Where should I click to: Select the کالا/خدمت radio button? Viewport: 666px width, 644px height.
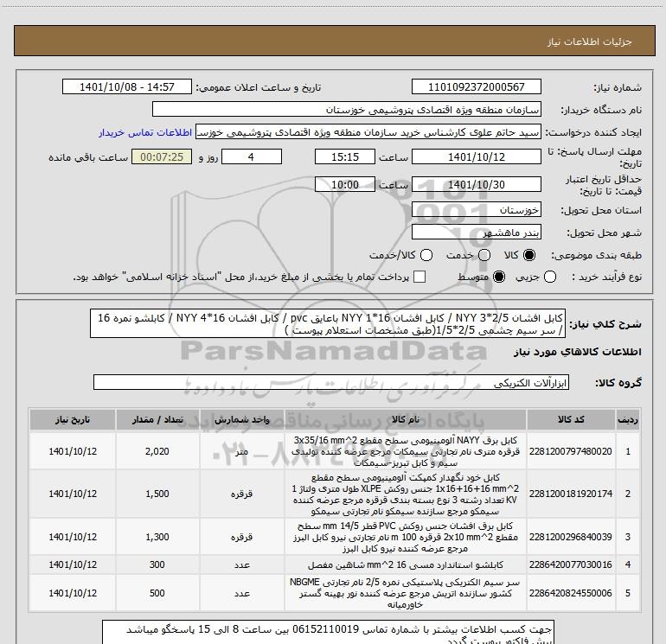(x=426, y=255)
